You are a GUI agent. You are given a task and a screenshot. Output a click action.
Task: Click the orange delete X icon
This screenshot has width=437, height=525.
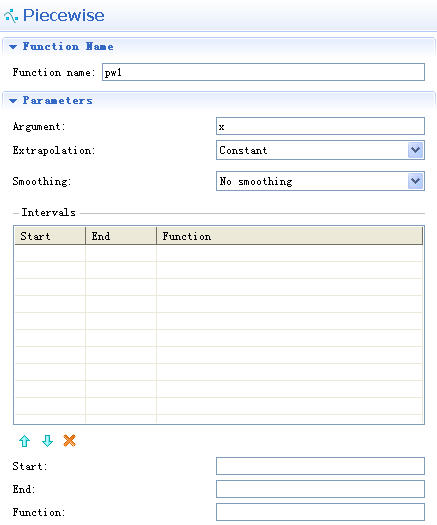click(70, 441)
